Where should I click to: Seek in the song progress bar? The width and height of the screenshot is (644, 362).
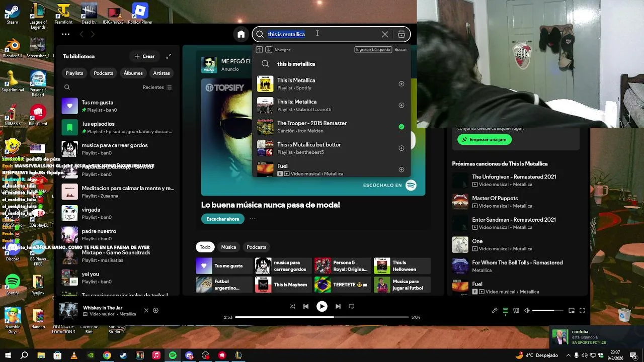[322, 317]
